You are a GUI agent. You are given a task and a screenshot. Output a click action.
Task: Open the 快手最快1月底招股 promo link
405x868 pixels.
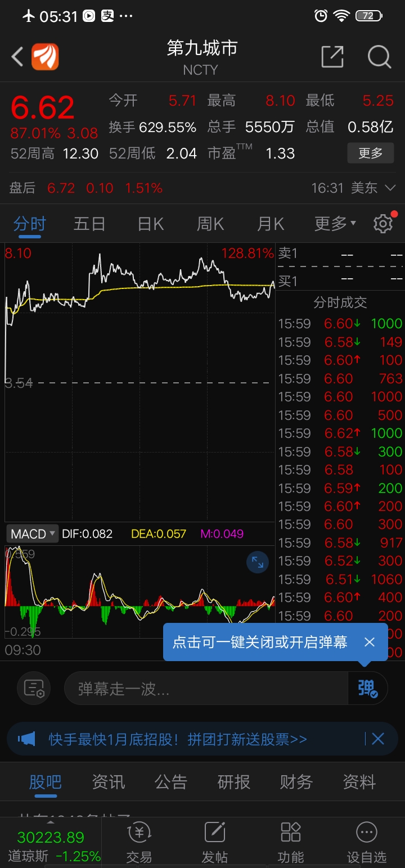tap(178, 739)
